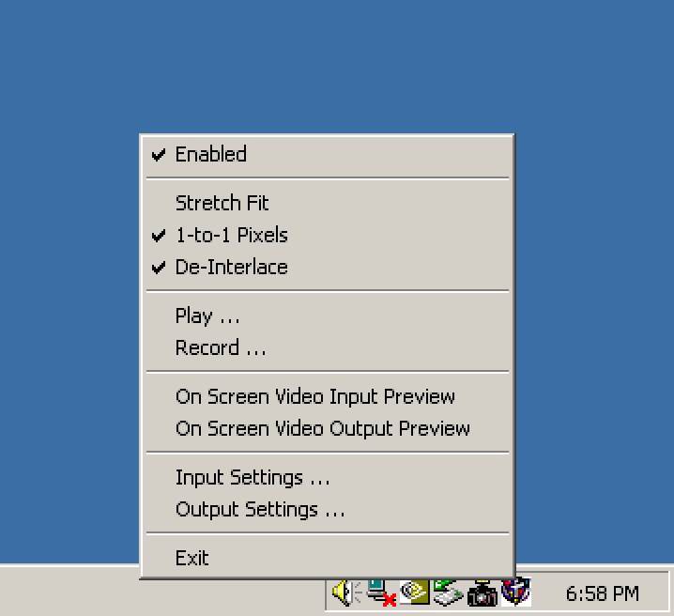The height and width of the screenshot is (616, 674).
Task: Open the disconnected network tray icon
Action: [x=381, y=593]
